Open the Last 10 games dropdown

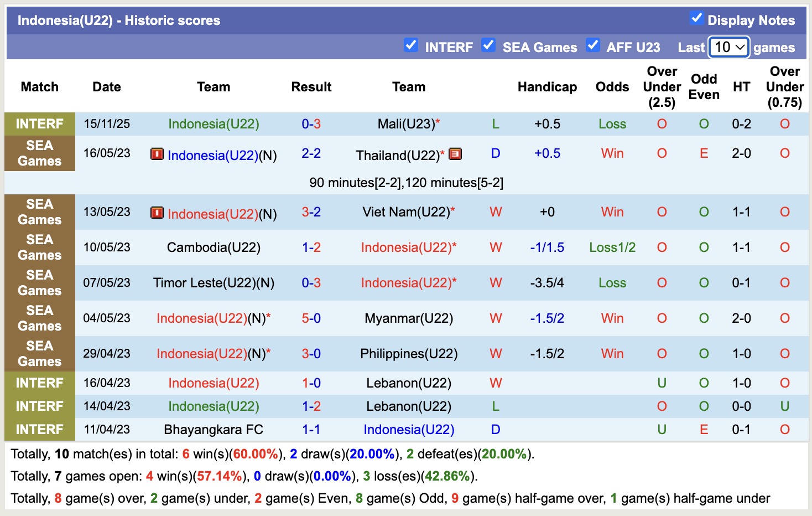pos(728,47)
